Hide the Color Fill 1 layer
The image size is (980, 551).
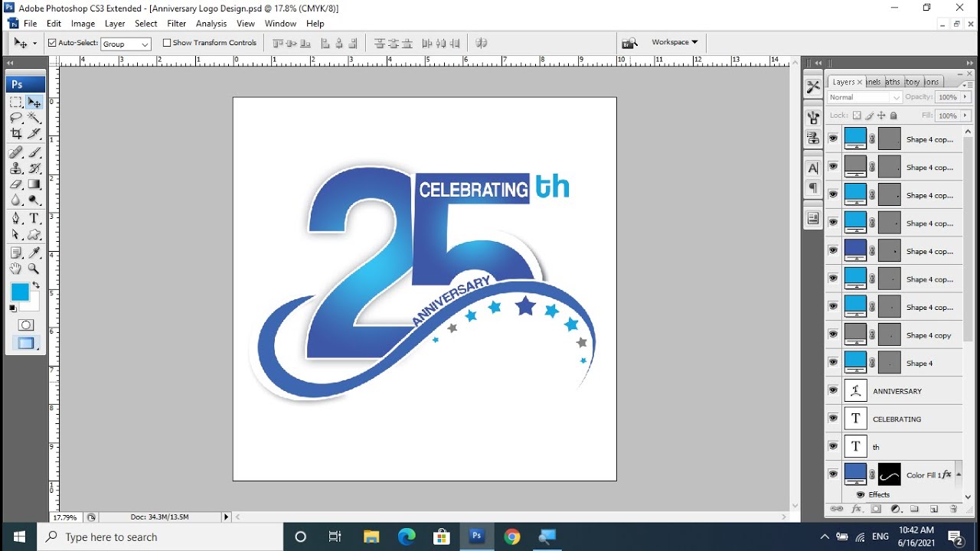[x=833, y=474]
